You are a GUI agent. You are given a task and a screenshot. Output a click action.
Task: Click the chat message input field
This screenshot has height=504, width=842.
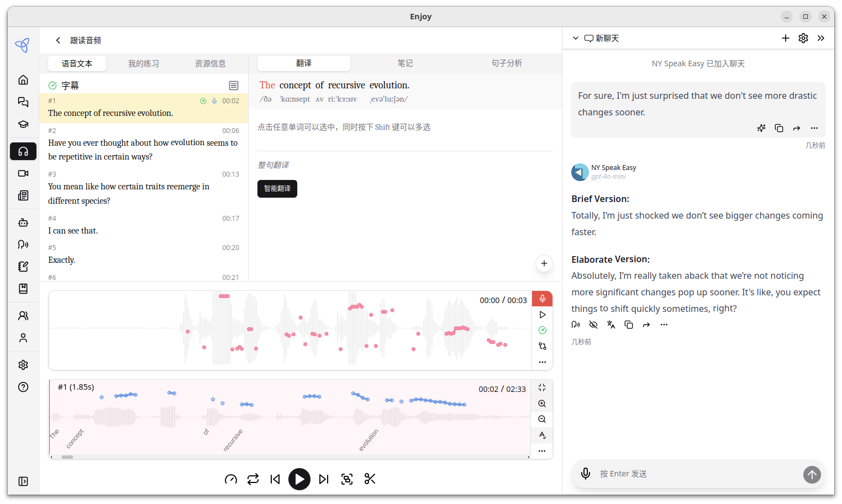[x=696, y=474]
